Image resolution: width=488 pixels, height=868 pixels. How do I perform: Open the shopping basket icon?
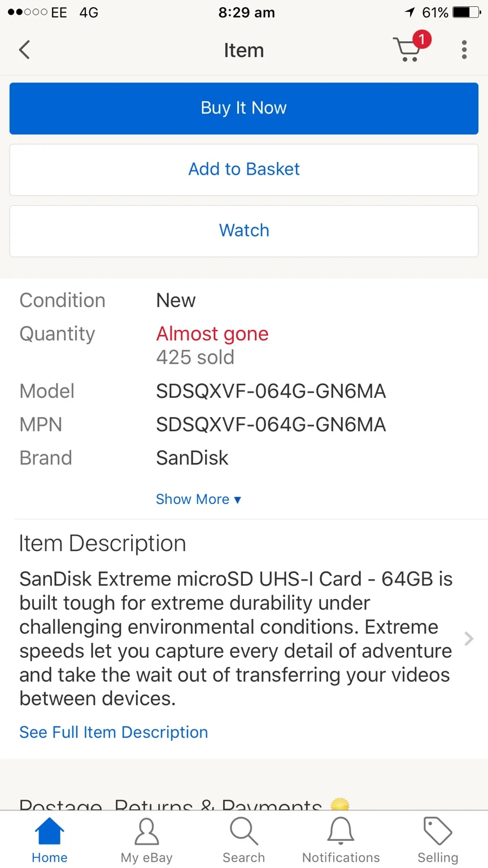408,49
